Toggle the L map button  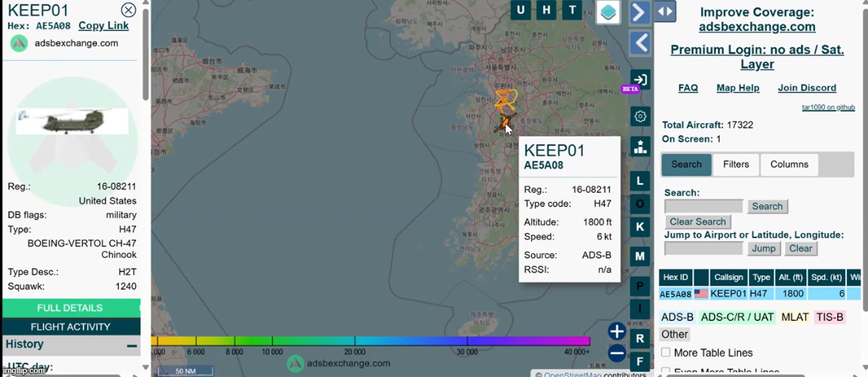click(640, 180)
